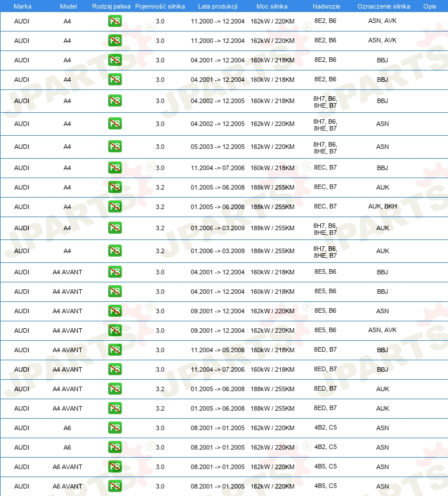This screenshot has height=496, width=448.
Task: Click the Pojemność silnika column header
Action: click(x=160, y=6)
